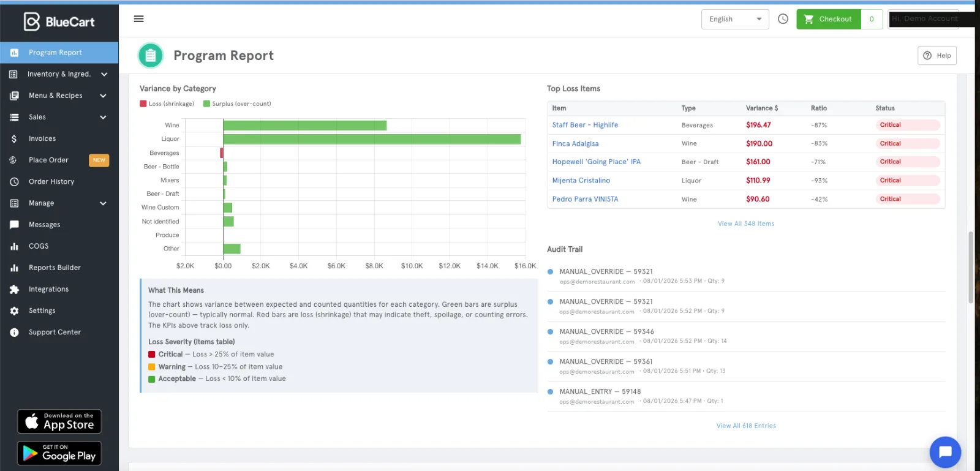Click the Beverages red loss bar
This screenshot has height=471, width=980.
[222, 153]
